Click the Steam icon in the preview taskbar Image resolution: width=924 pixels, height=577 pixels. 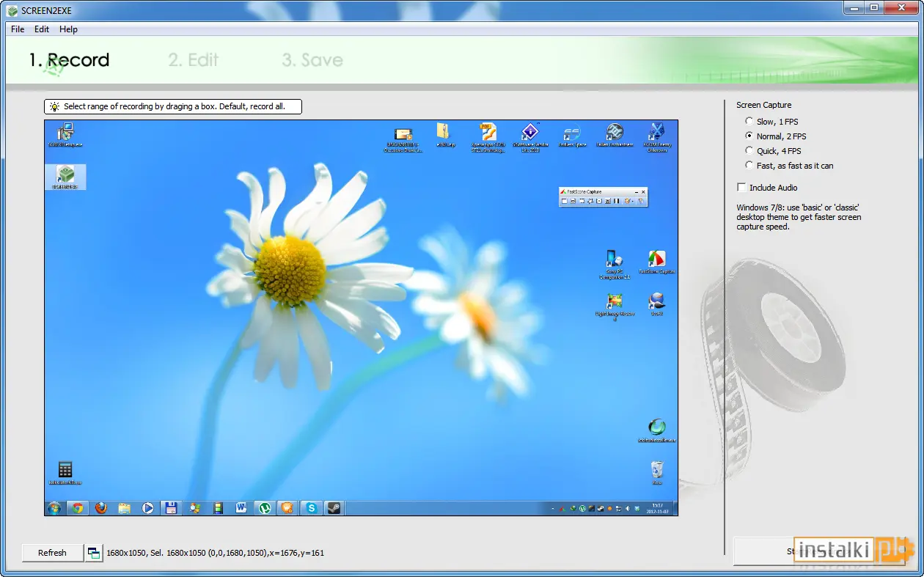[334, 507]
